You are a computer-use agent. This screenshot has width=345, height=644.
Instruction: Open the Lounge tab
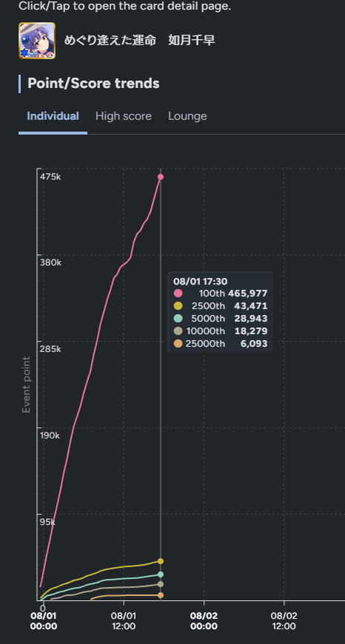click(187, 116)
